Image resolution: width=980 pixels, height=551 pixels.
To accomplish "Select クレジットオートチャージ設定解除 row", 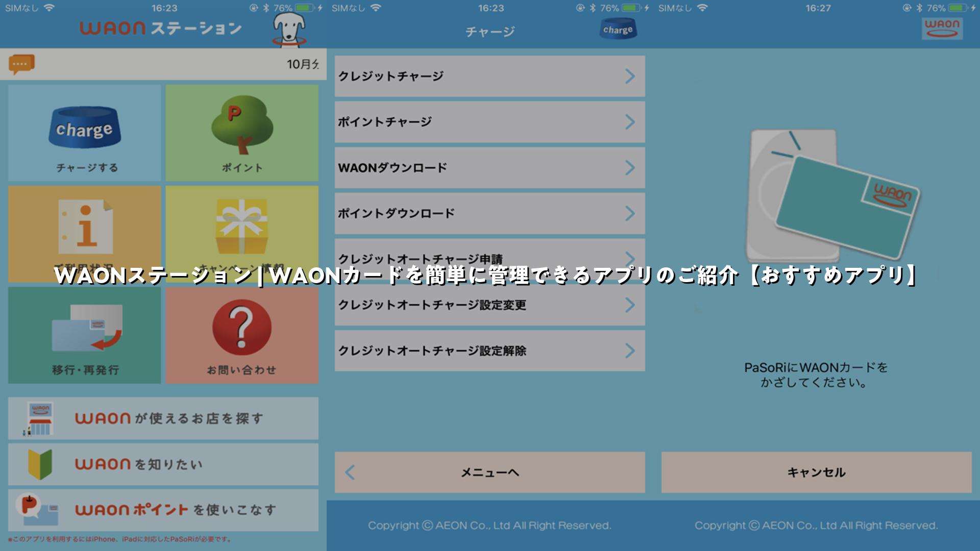I will click(x=490, y=350).
